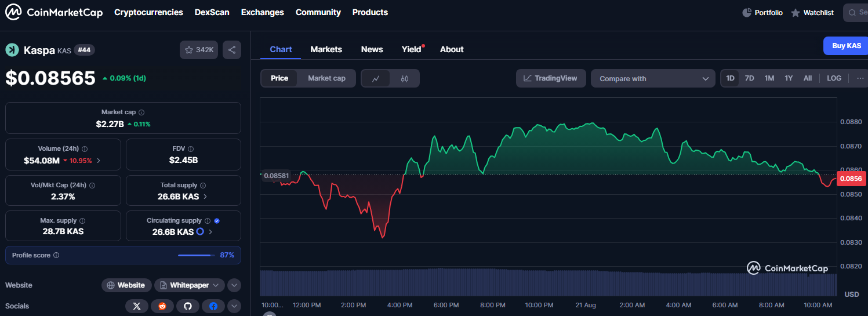This screenshot has height=316, width=868.
Task: Set chart range to 1D
Action: click(x=730, y=78)
